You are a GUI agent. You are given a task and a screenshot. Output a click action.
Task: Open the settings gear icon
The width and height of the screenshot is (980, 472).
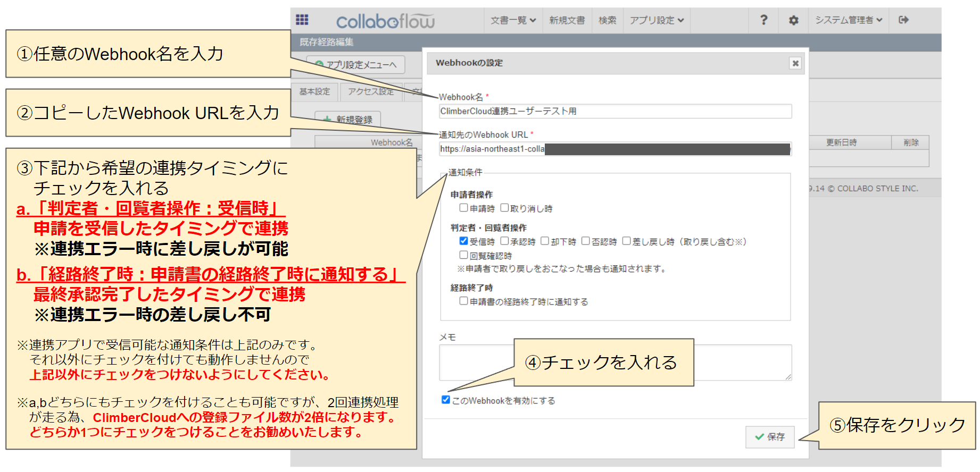pyautogui.click(x=793, y=20)
